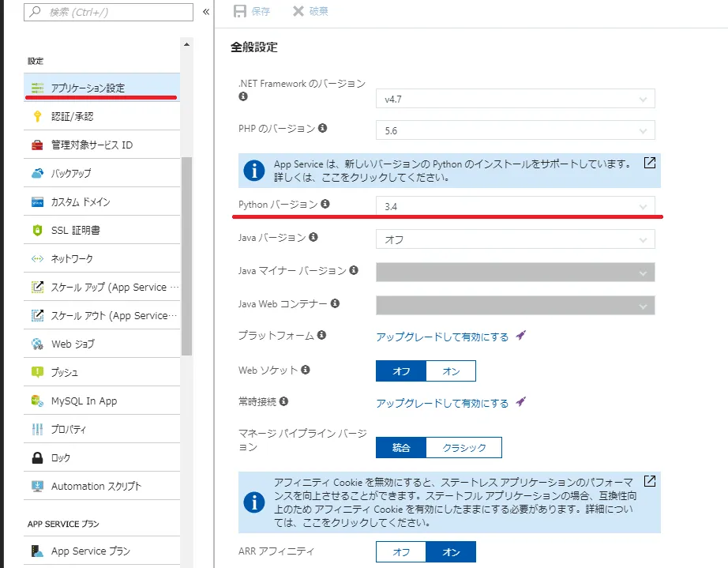Expand the PHP version dropdown showing 5.6

point(515,130)
